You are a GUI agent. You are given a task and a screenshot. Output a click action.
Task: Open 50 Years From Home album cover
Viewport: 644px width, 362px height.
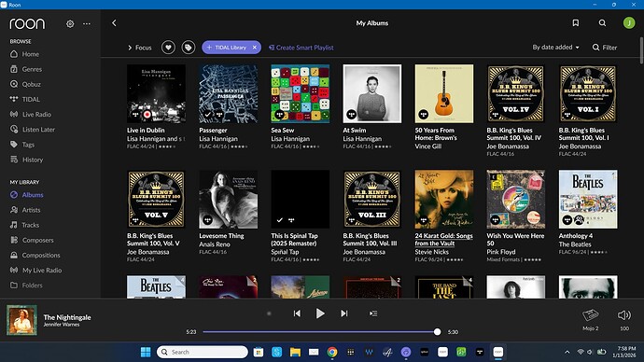pos(444,93)
